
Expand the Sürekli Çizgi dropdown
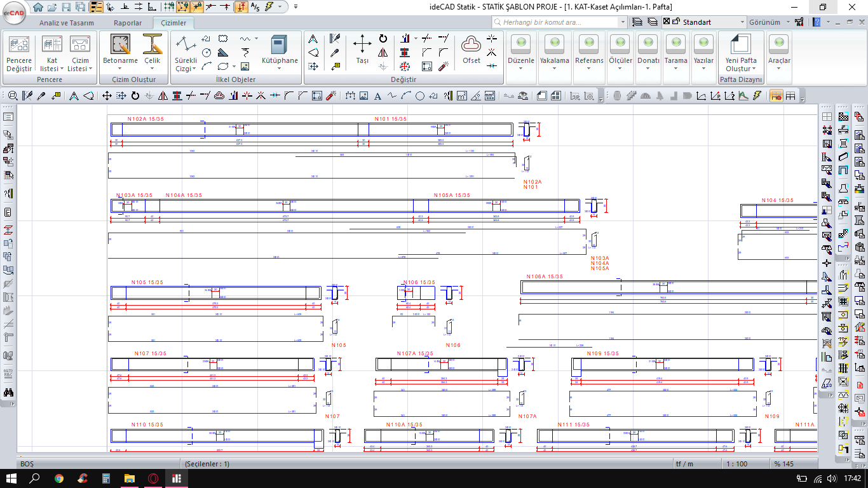186,54
